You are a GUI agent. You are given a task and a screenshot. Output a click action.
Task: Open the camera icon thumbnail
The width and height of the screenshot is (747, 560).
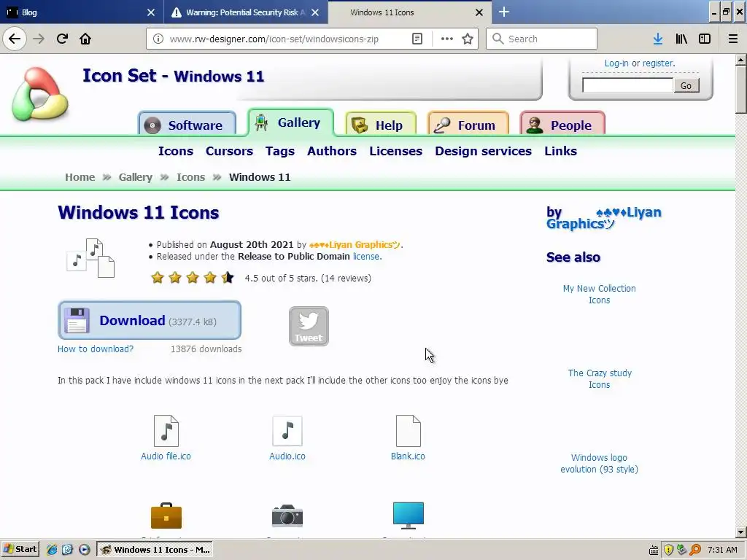point(287,516)
